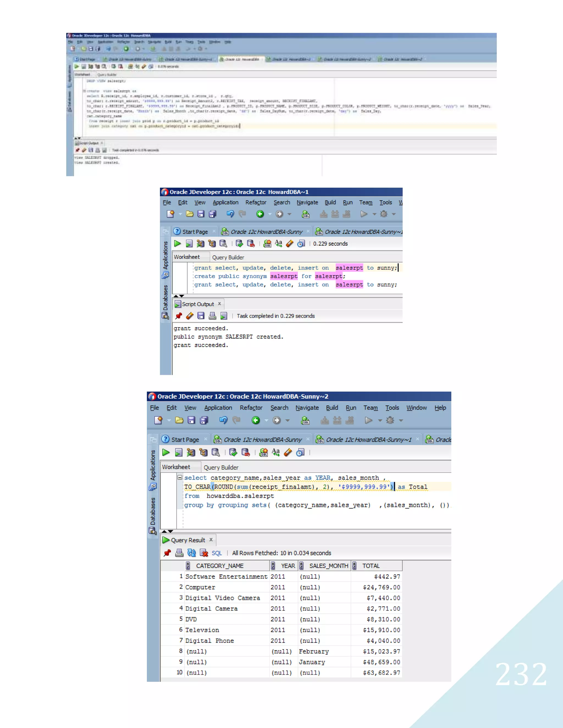Viewport: 563px width, 728px height.
Task: Select the $24,769.00 total cell
Action: (x=377, y=587)
